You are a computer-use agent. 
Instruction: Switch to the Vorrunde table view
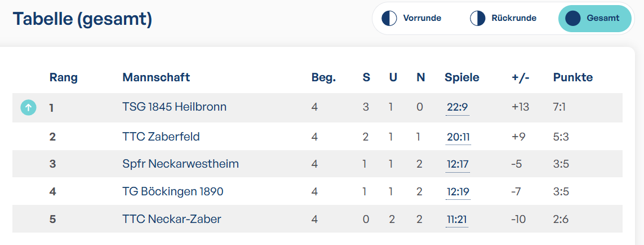[x=411, y=18]
